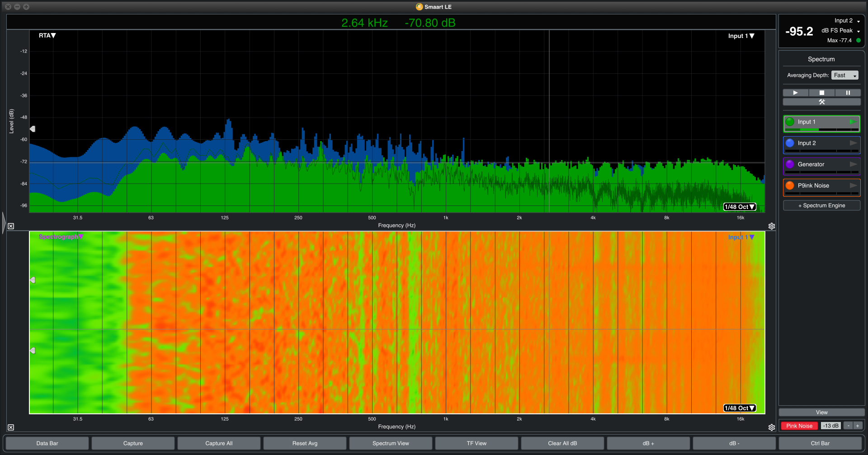The image size is (868, 455).
Task: Click the purple Generator color dot
Action: (790, 164)
